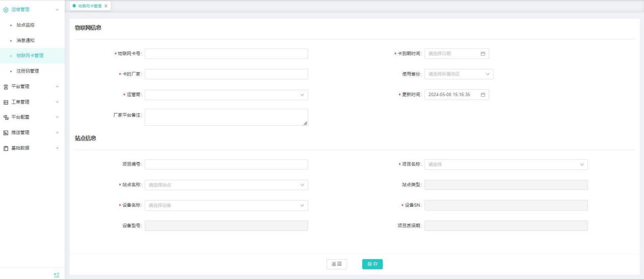The image size is (644, 279).
Task: Click the 返回 button
Action: (336, 264)
